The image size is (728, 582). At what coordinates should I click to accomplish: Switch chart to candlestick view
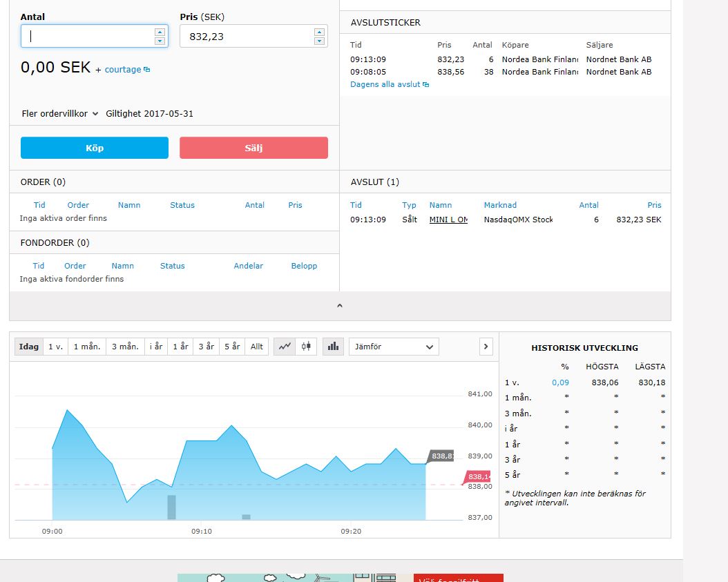point(306,347)
